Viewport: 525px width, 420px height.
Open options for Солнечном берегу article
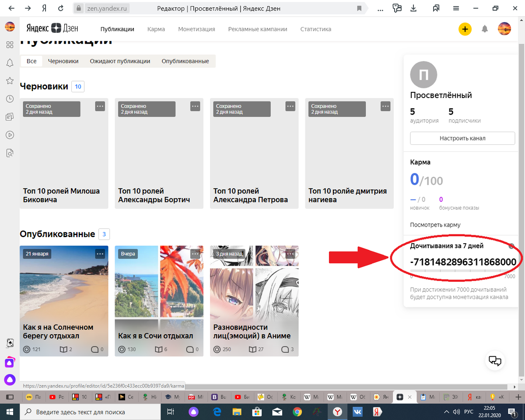pyautogui.click(x=100, y=254)
